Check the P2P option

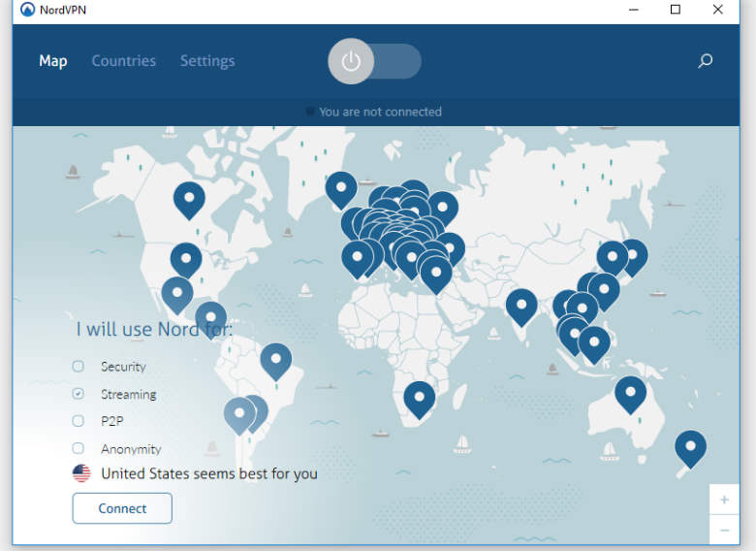(79, 421)
